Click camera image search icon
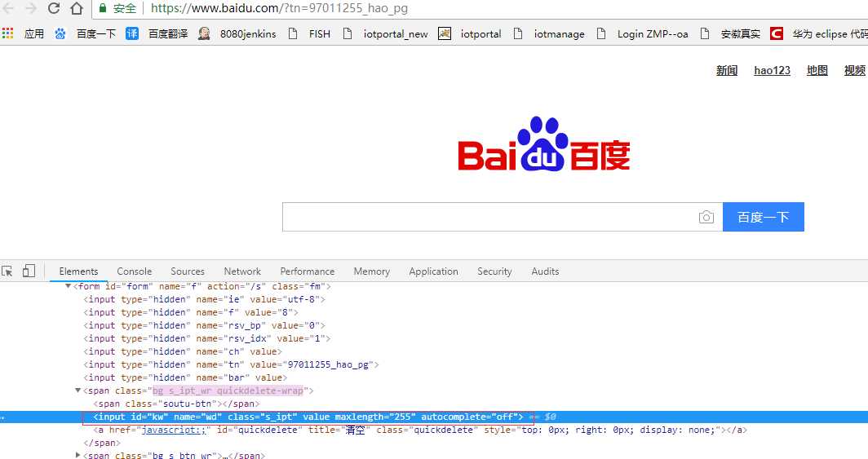Viewport: 868px width, 459px height. (706, 217)
